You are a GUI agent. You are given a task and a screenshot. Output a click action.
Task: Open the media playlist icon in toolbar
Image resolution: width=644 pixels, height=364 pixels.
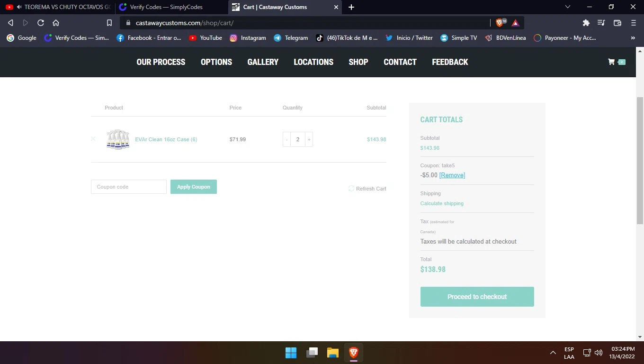(x=601, y=23)
